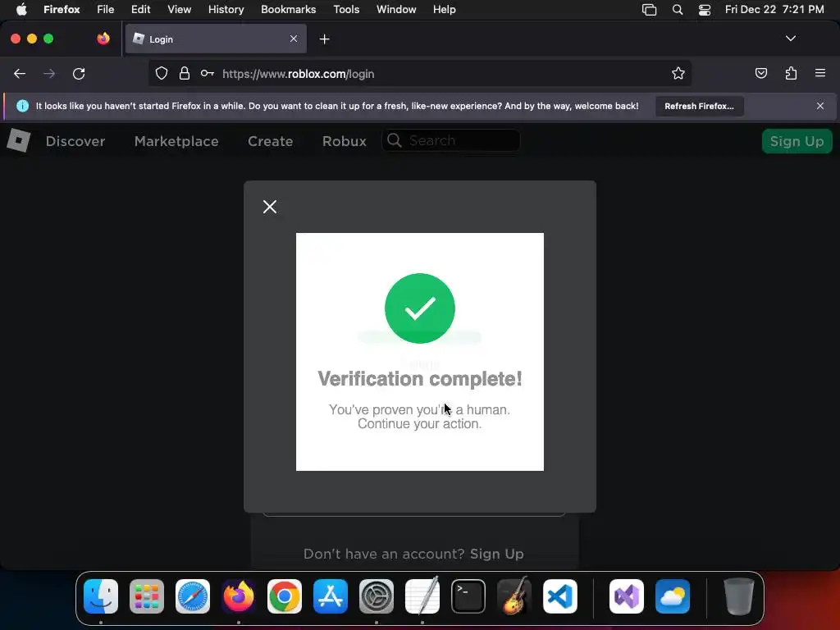Go back with the browser back arrow
Screen dimensions: 840x630
tap(20, 74)
